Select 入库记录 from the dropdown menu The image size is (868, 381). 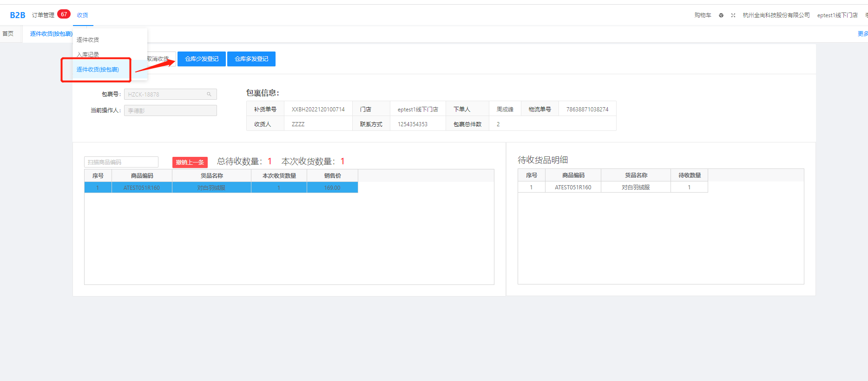(88, 55)
